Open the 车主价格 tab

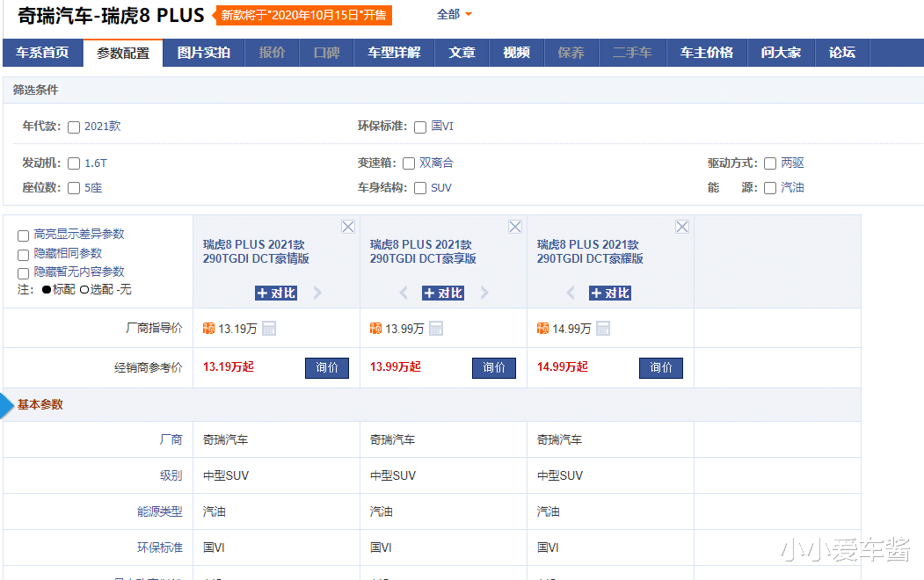pos(707,53)
